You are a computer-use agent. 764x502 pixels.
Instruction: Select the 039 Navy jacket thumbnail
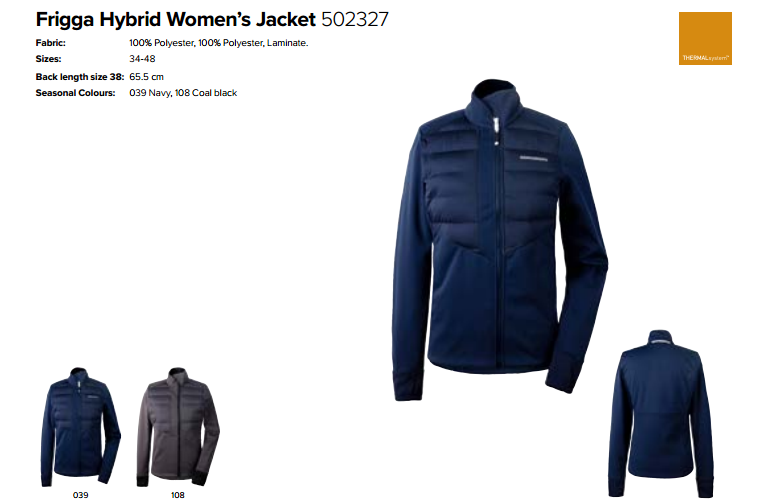point(80,427)
